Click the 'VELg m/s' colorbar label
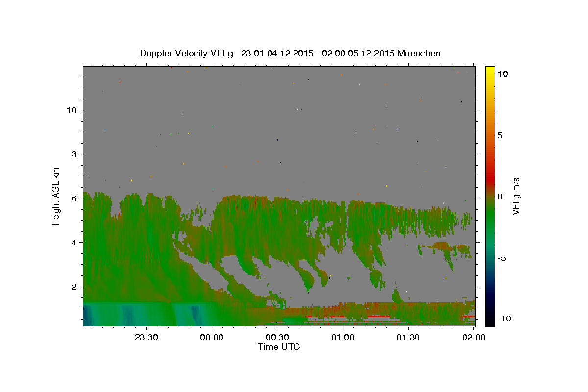Image resolution: width=588 pixels, height=392 pixels. (x=516, y=196)
